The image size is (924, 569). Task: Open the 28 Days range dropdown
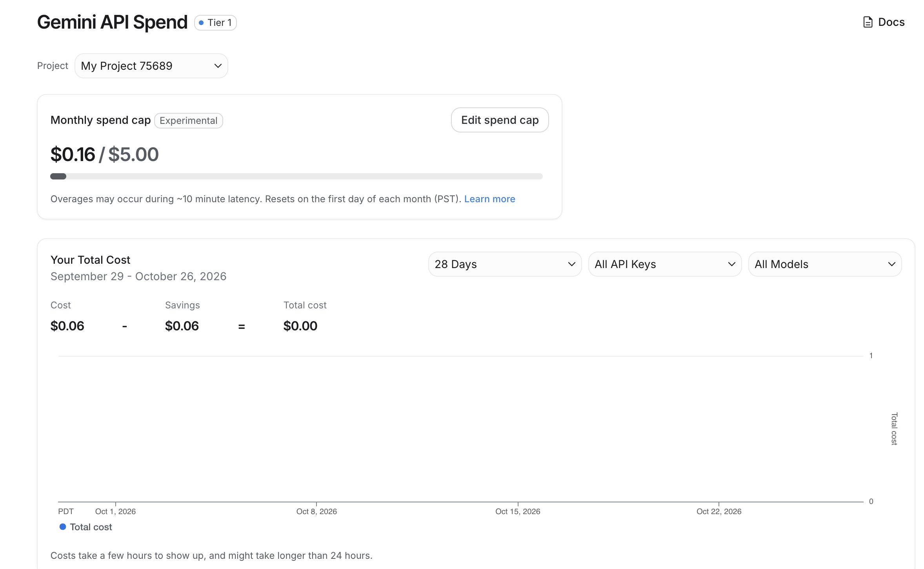pyautogui.click(x=505, y=264)
